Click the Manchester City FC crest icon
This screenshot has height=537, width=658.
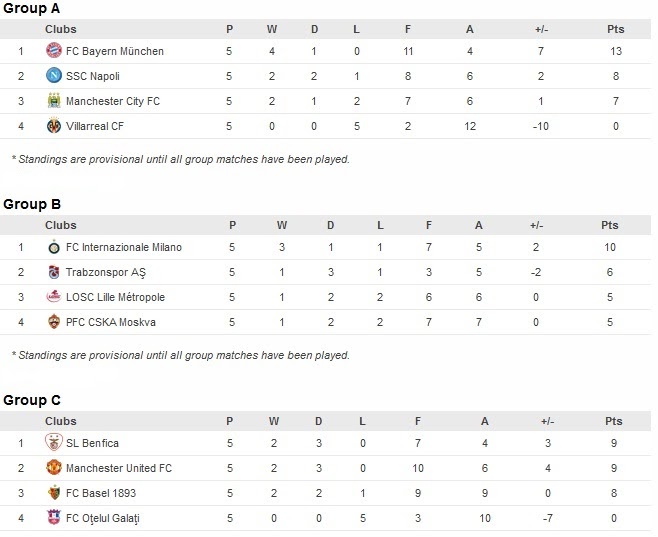pyautogui.click(x=54, y=101)
